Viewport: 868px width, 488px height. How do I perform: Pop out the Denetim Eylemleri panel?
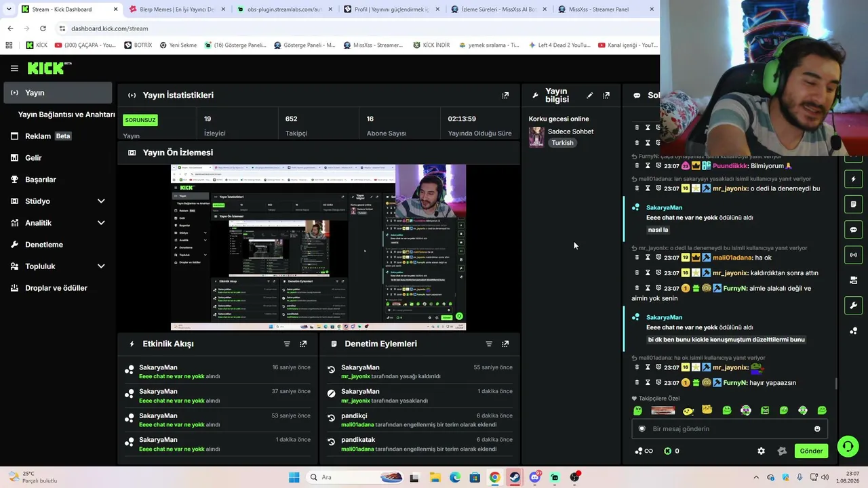(505, 344)
